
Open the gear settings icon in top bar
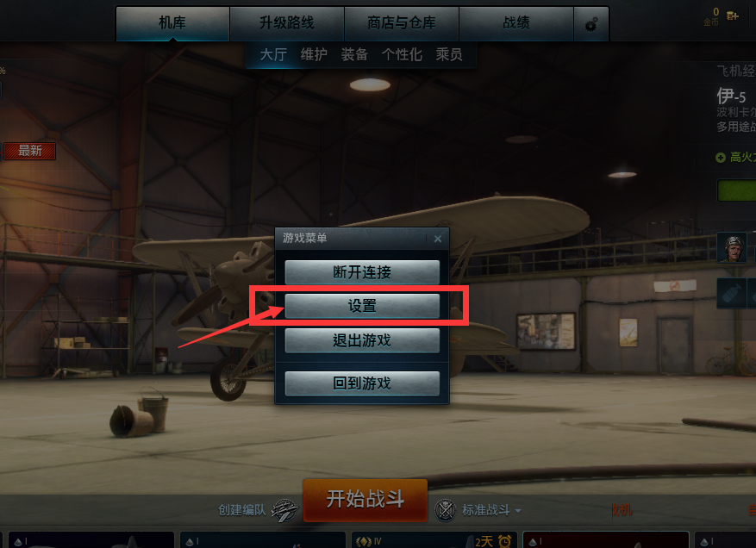coord(591,23)
